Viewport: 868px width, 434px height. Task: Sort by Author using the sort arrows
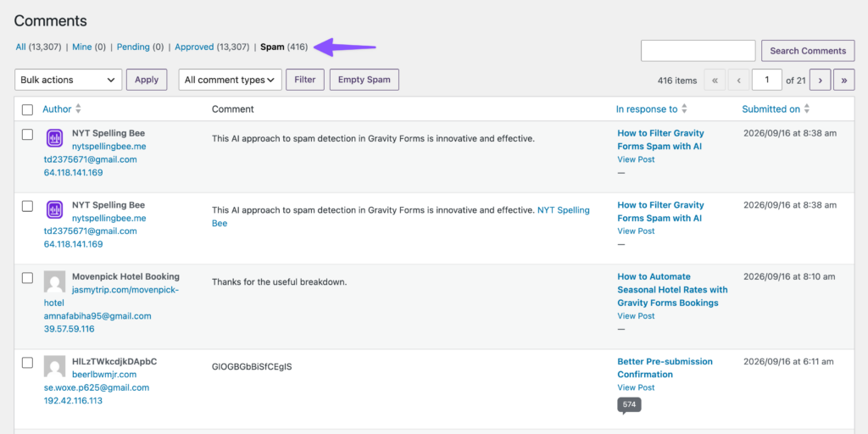(x=78, y=109)
